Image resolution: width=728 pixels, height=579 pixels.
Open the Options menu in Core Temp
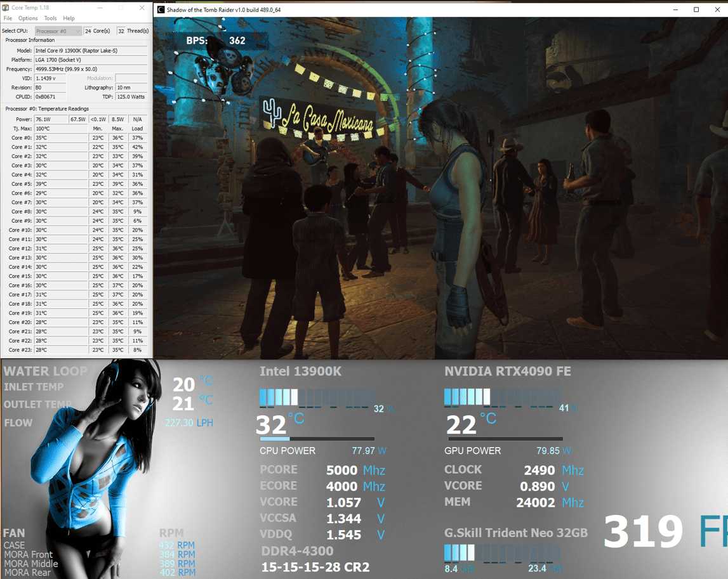(x=28, y=18)
